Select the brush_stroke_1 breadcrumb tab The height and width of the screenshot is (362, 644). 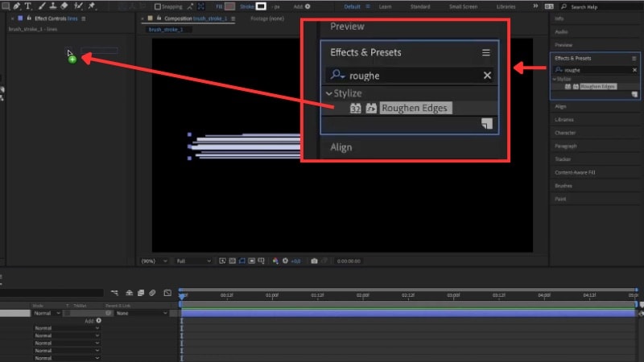click(166, 30)
